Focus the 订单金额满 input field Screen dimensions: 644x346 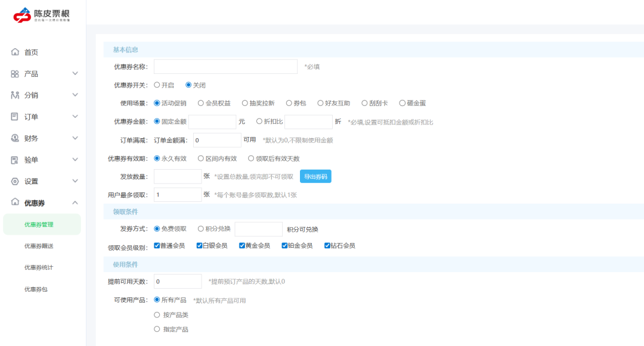point(217,140)
